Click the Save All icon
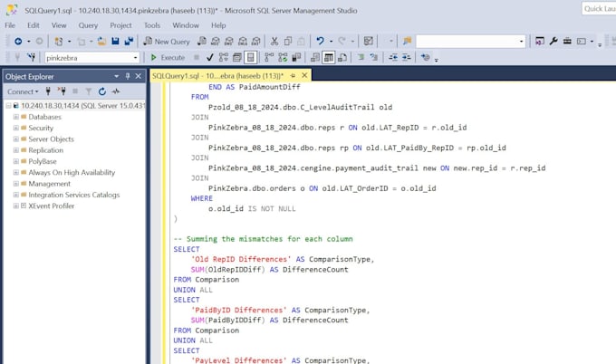The width and height of the screenshot is (616, 364). (x=129, y=42)
